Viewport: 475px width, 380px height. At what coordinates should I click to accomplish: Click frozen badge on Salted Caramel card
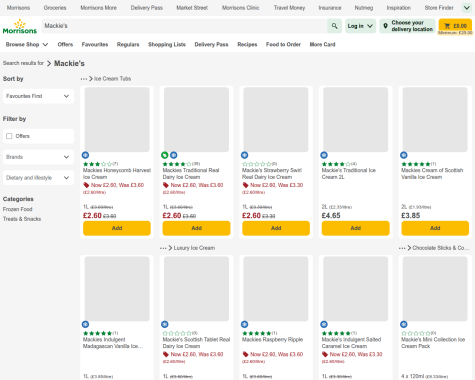pos(324,324)
